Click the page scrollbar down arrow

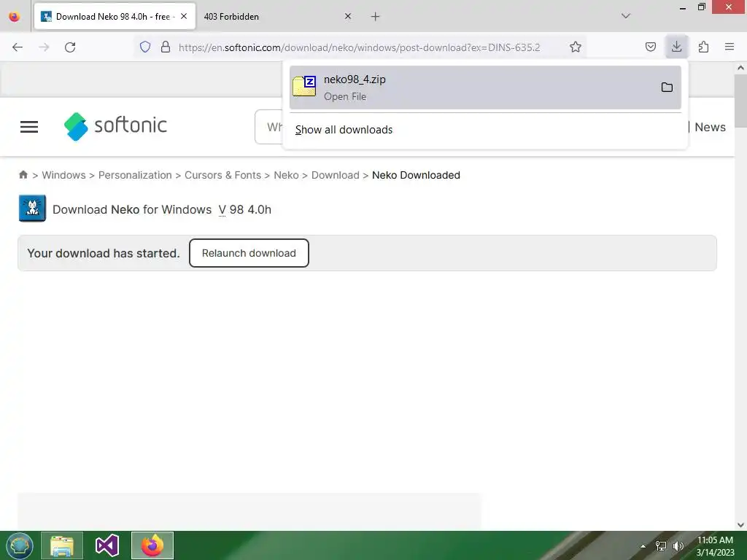740,525
